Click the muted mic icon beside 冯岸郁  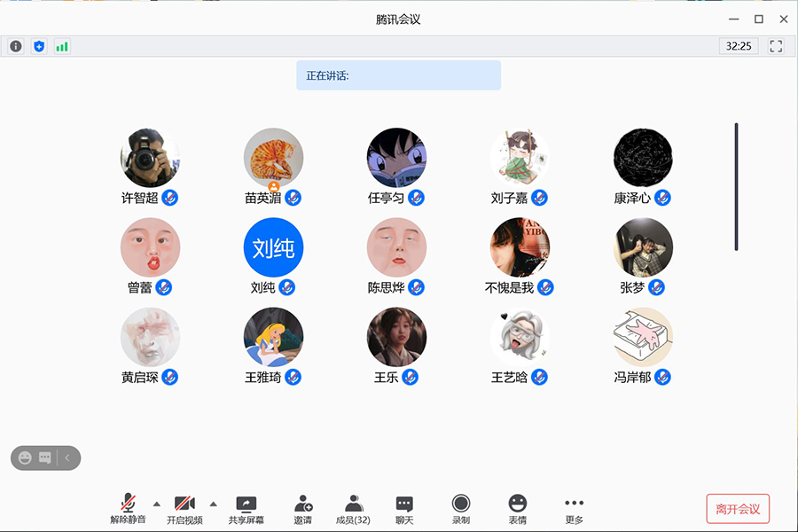click(x=662, y=377)
